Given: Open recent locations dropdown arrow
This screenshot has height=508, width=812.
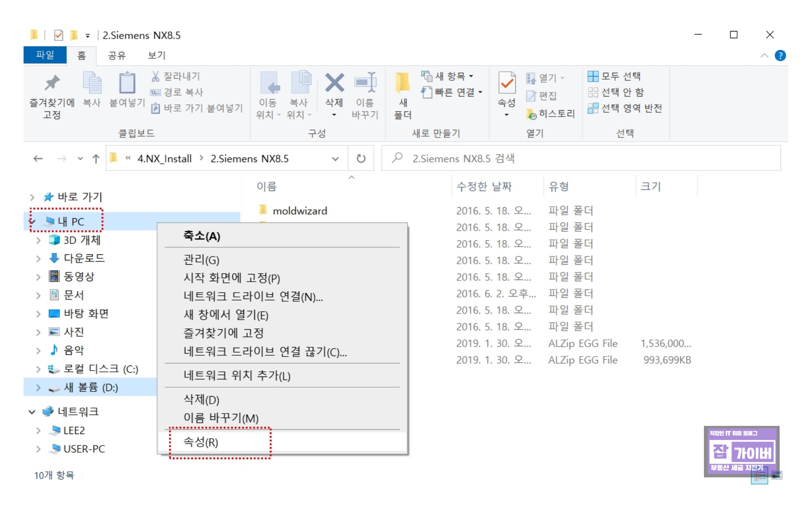Looking at the screenshot, I should (80, 159).
